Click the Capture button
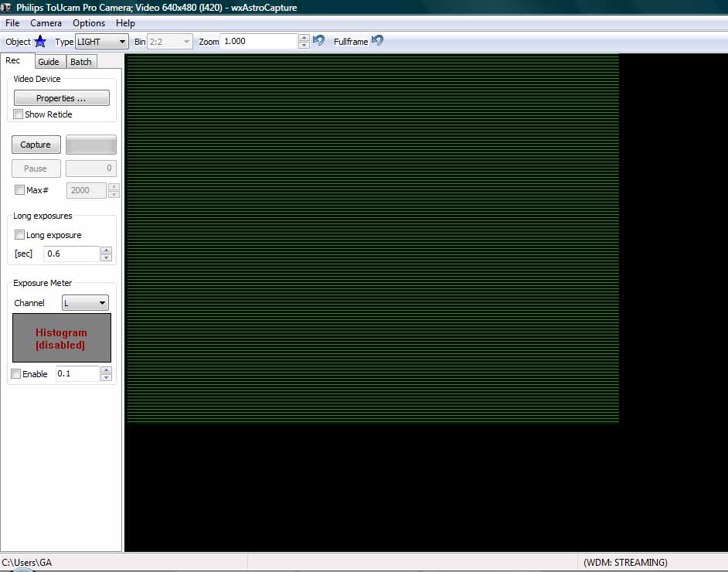Screen dimensions: 728x572 point(36,145)
